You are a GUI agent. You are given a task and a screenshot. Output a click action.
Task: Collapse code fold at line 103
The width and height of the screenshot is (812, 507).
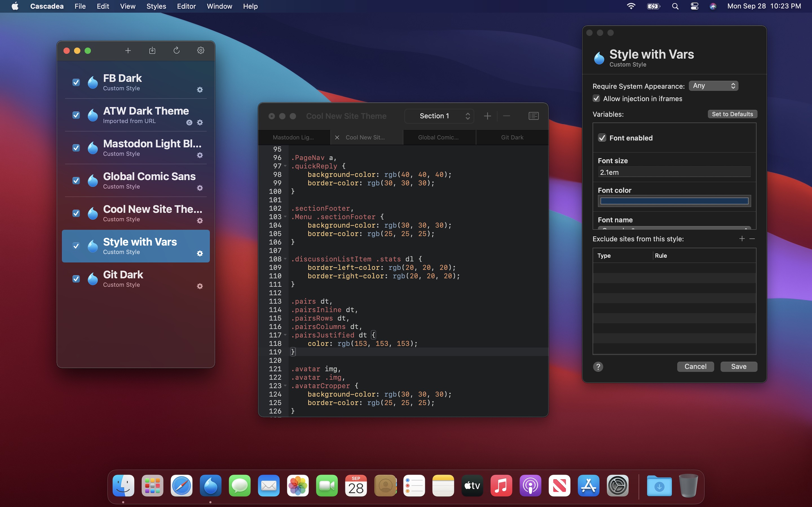pyautogui.click(x=285, y=217)
